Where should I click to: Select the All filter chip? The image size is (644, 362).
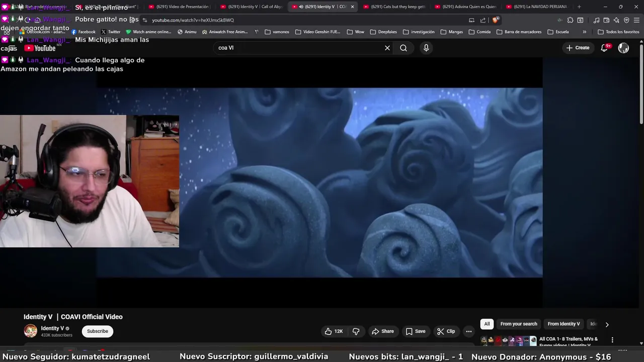pyautogui.click(x=487, y=324)
